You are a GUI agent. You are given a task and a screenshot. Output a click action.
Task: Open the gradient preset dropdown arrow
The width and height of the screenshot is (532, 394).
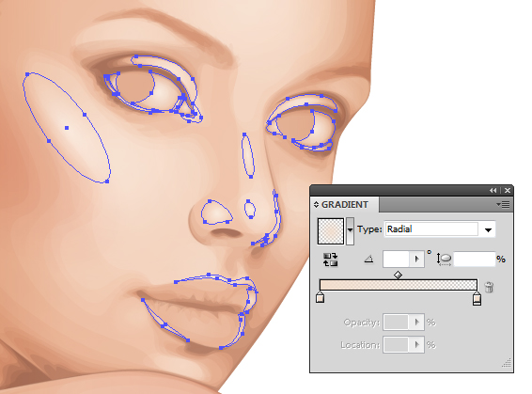351,230
